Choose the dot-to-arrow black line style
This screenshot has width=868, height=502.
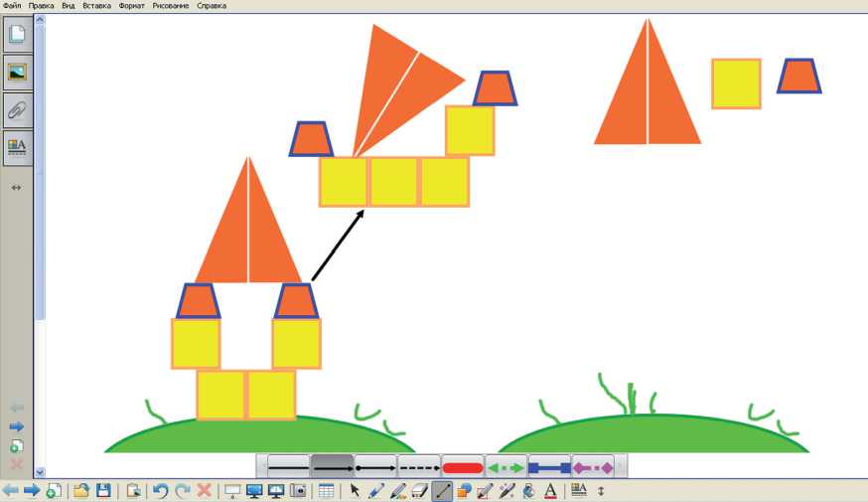[x=375, y=467]
